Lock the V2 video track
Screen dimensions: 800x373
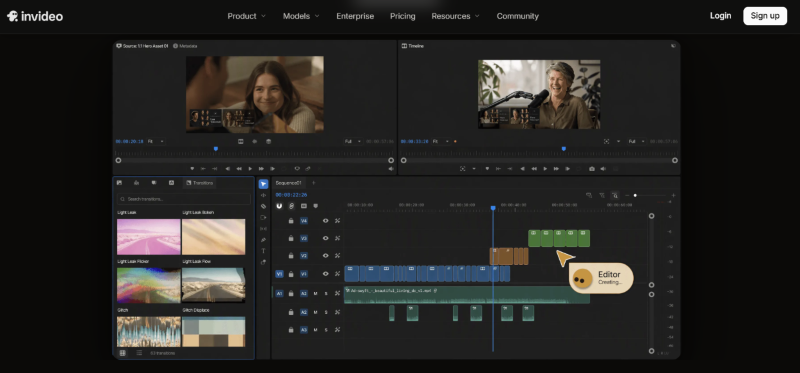pos(291,256)
